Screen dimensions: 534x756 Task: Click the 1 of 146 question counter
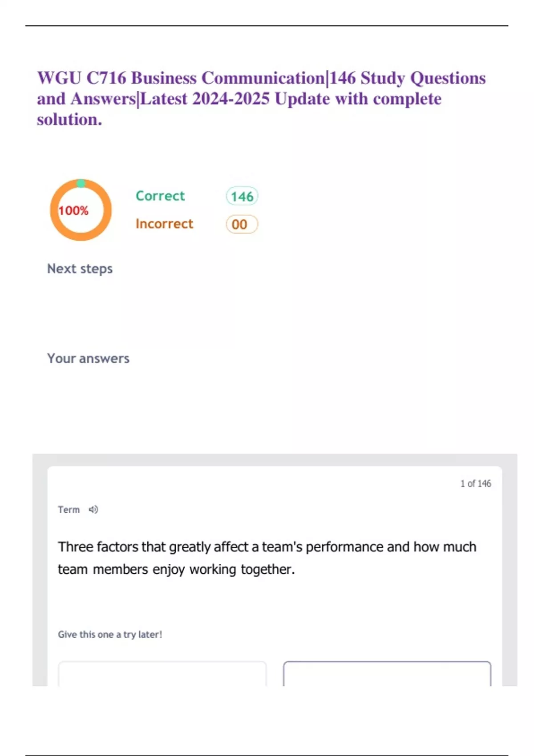point(475,483)
